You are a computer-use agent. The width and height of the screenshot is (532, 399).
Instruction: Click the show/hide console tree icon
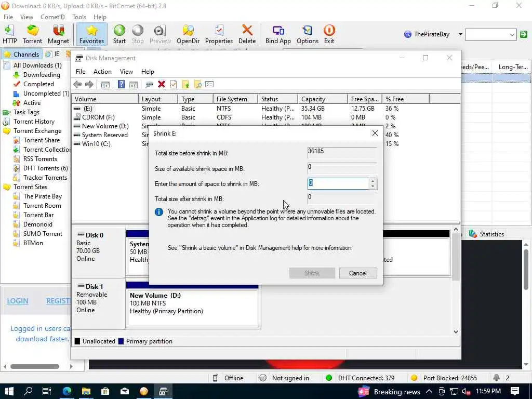pyautogui.click(x=105, y=85)
